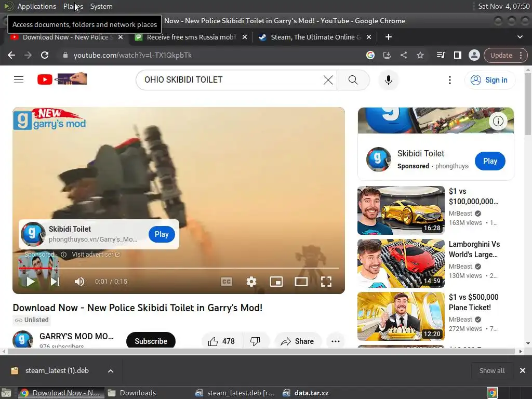Reload the YouTube page

click(45, 55)
